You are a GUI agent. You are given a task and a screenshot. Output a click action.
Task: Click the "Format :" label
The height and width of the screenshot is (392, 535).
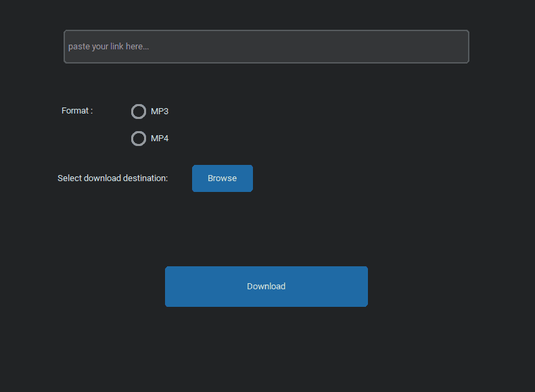coord(77,111)
